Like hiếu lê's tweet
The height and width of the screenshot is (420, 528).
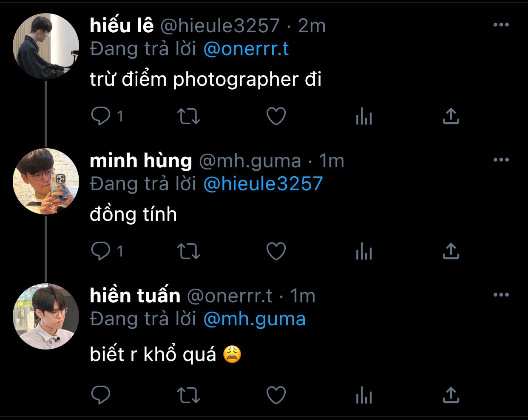[x=276, y=116]
